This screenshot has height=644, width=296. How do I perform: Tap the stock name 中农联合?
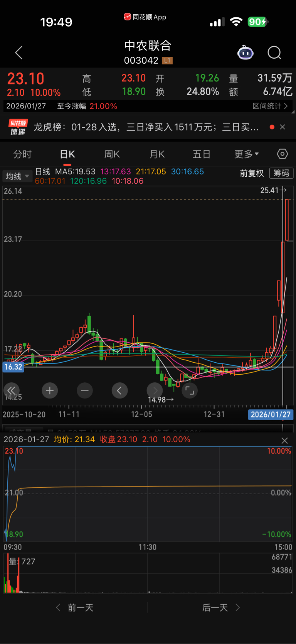[148, 46]
